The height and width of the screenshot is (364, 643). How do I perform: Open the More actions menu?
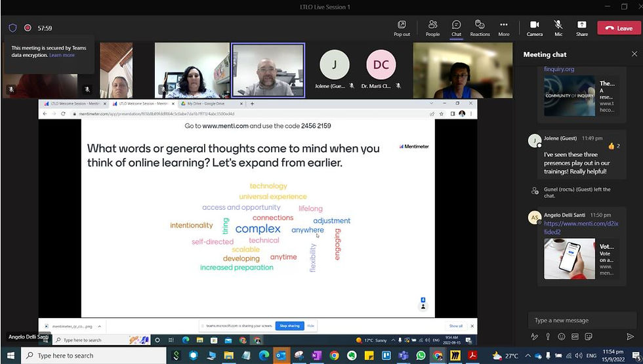504,28
